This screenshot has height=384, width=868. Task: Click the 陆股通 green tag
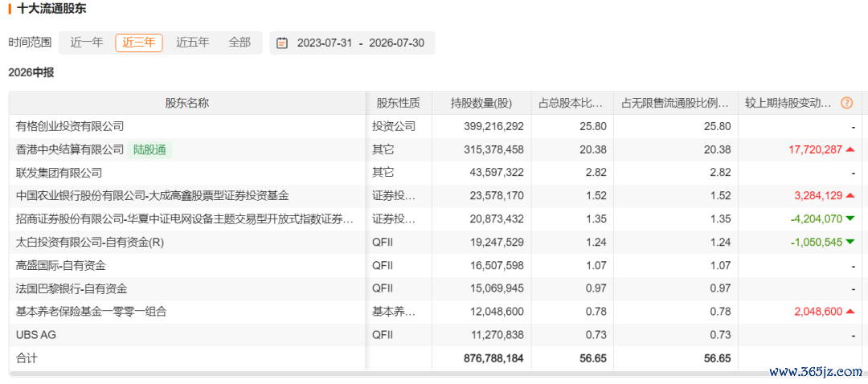(149, 149)
